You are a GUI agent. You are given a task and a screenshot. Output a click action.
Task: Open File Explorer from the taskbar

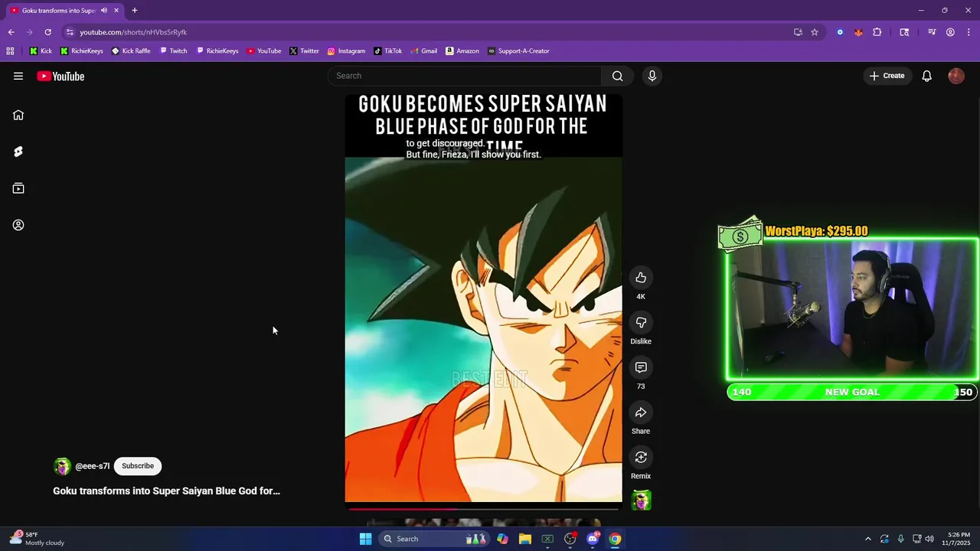(525, 539)
